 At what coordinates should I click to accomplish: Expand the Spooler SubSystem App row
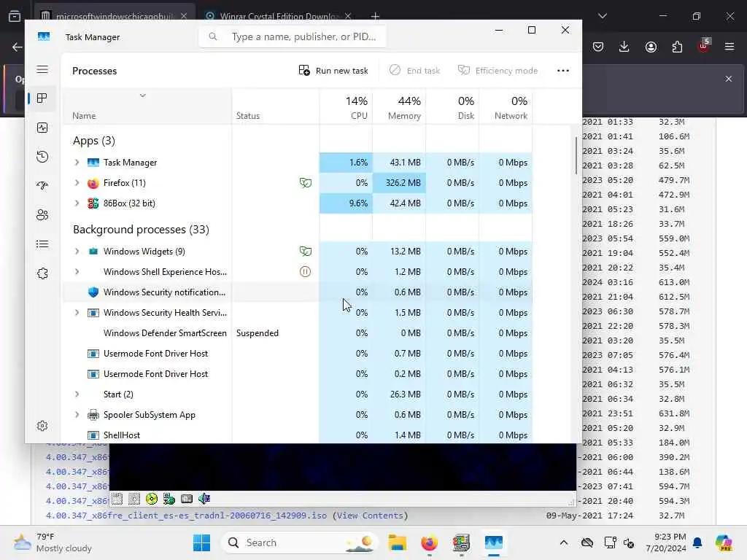pyautogui.click(x=77, y=415)
